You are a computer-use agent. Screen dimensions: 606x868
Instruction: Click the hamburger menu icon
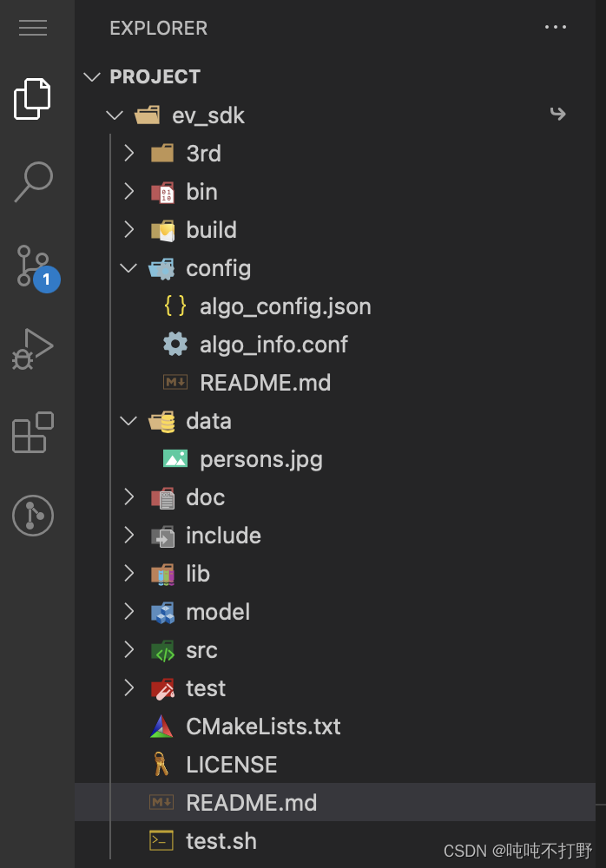[x=33, y=27]
